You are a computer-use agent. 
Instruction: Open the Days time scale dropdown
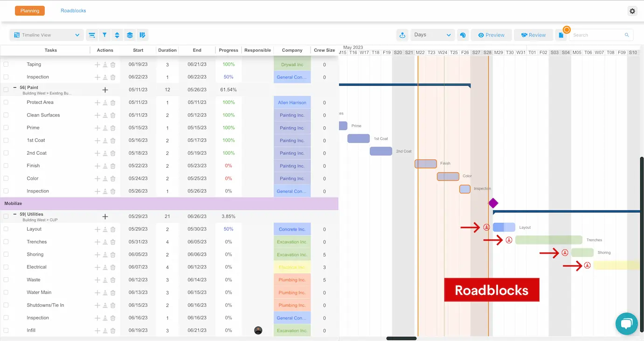tap(433, 35)
